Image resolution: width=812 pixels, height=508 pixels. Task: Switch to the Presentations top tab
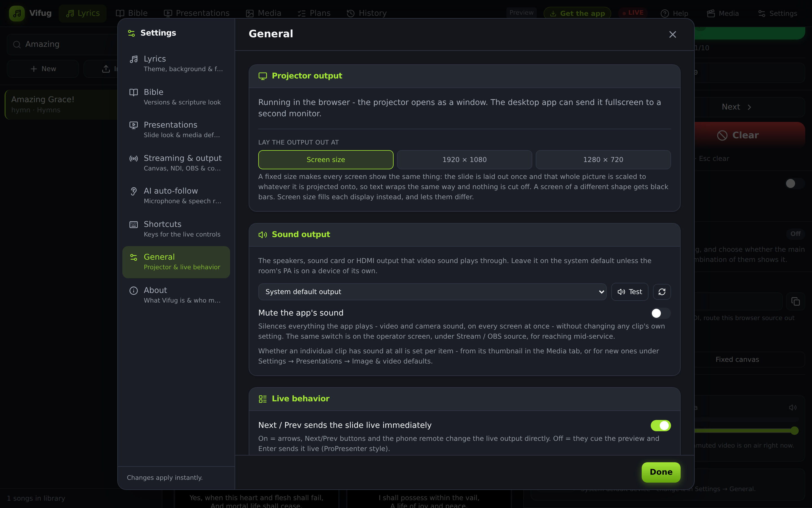[197, 13]
